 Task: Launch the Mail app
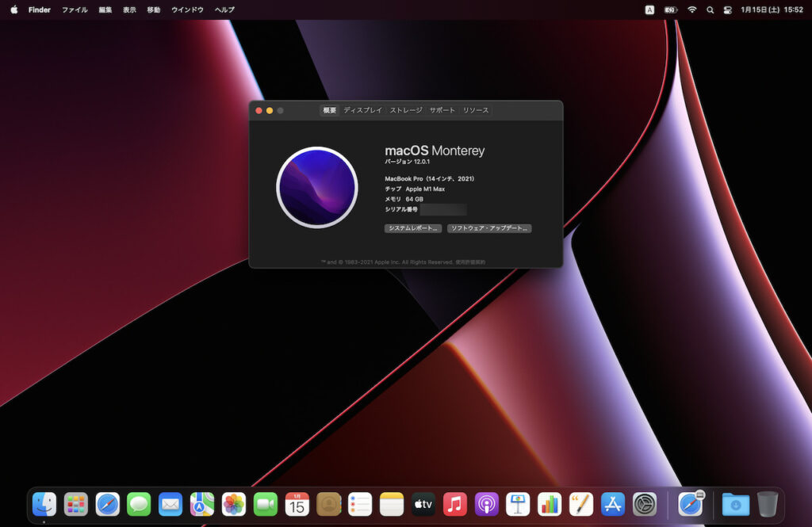[170, 504]
